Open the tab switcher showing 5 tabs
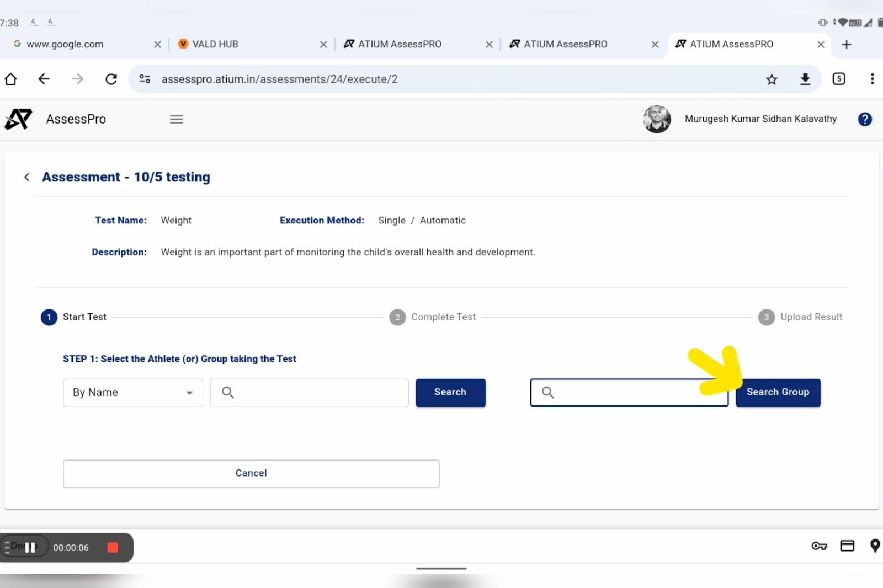Viewport: 883px width, 588px height. [839, 79]
